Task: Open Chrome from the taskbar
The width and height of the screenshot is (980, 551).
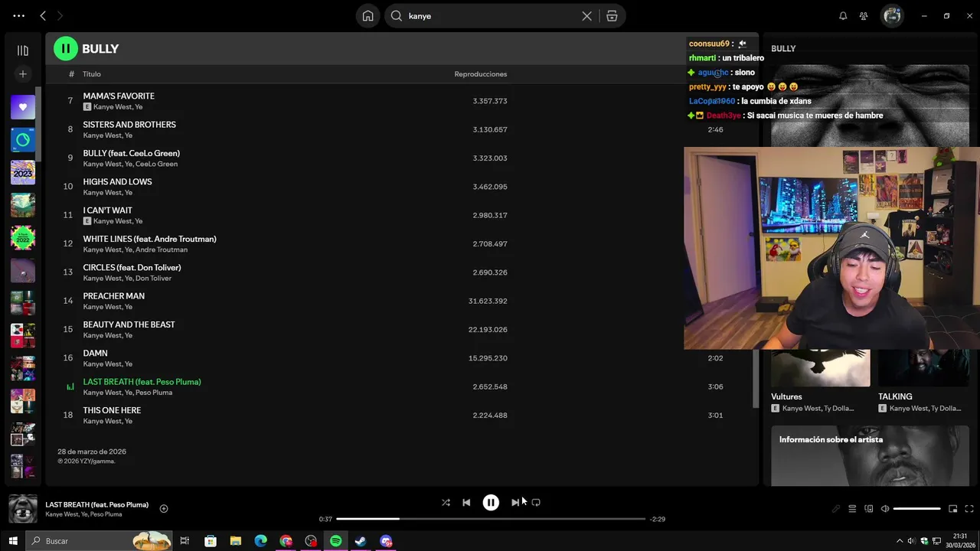Action: click(286, 541)
